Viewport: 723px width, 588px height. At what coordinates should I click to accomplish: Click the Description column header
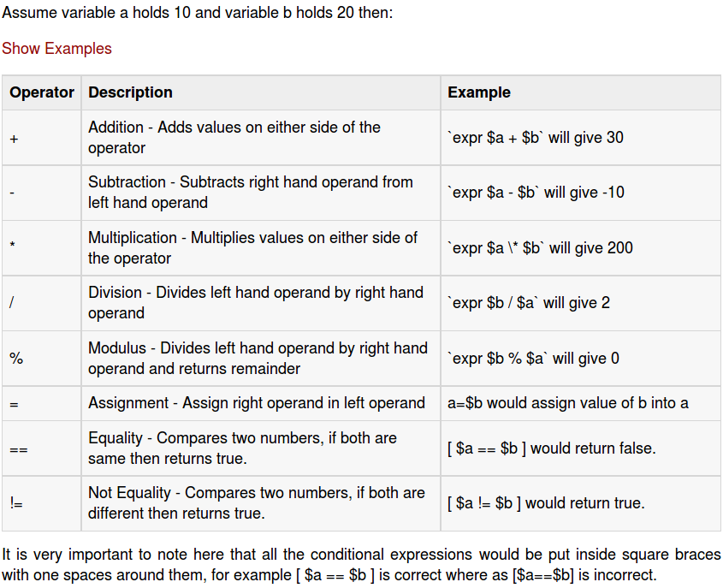(x=130, y=92)
